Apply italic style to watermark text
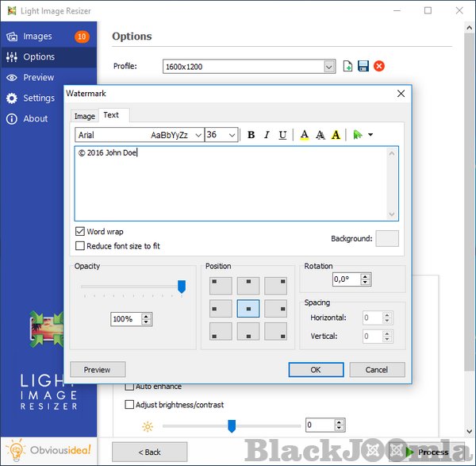This screenshot has width=476, height=466. pos(267,135)
